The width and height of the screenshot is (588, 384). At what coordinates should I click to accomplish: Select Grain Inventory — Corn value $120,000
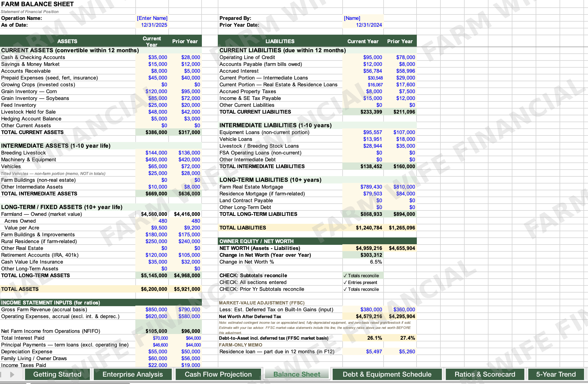(x=152, y=91)
